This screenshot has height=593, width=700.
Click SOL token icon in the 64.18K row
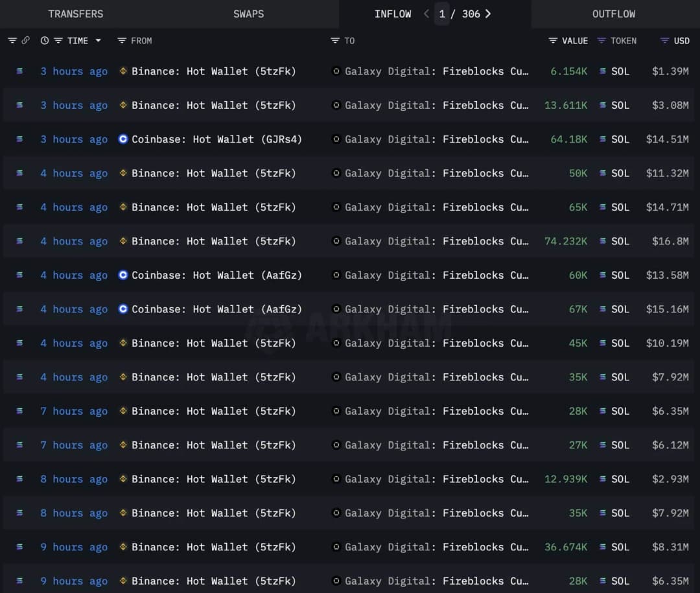pos(603,139)
